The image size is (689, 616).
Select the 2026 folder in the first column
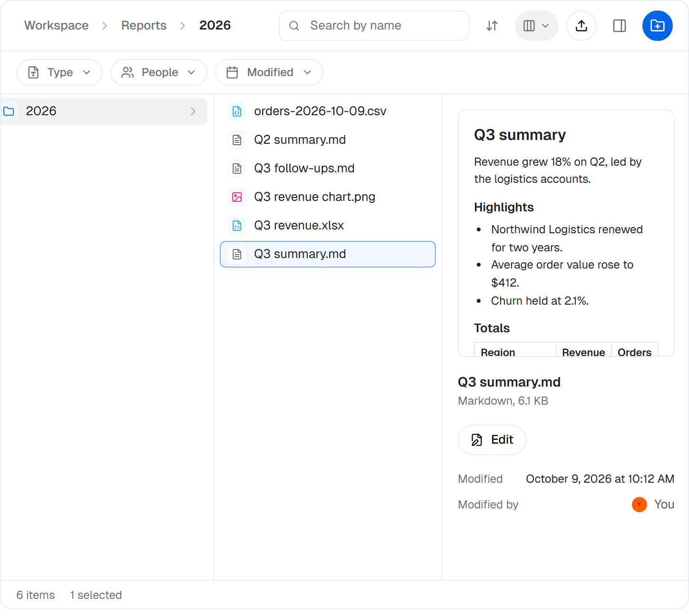click(104, 111)
